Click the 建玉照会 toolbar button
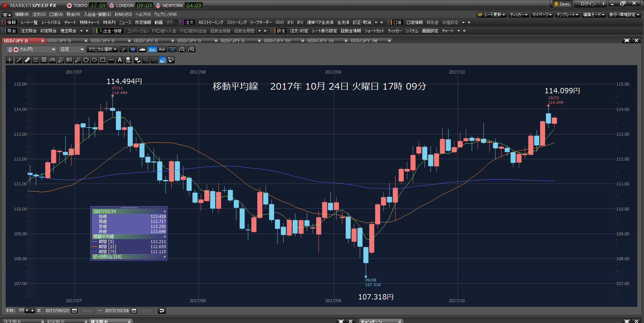The image size is (644, 323). point(68,31)
